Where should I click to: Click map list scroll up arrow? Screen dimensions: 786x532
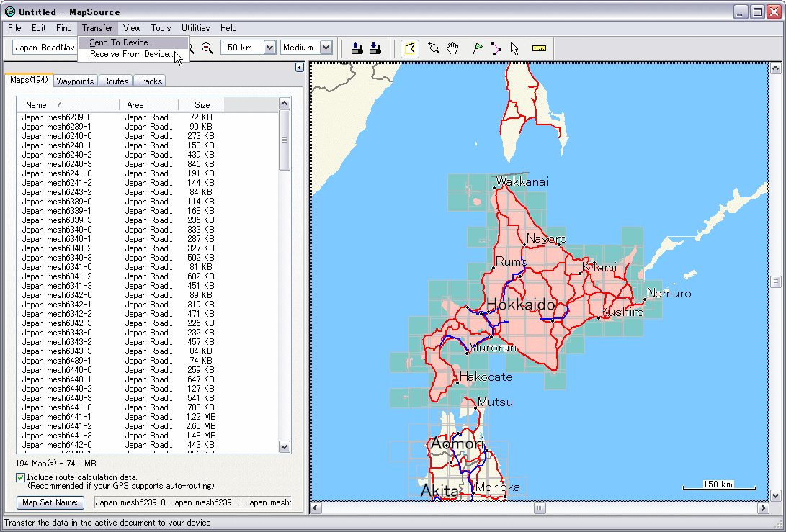point(285,104)
